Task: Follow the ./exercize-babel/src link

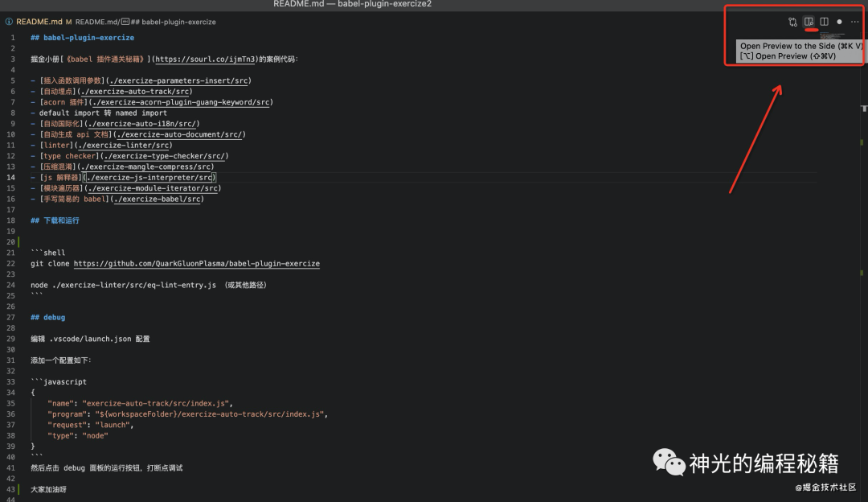Action: tap(157, 199)
